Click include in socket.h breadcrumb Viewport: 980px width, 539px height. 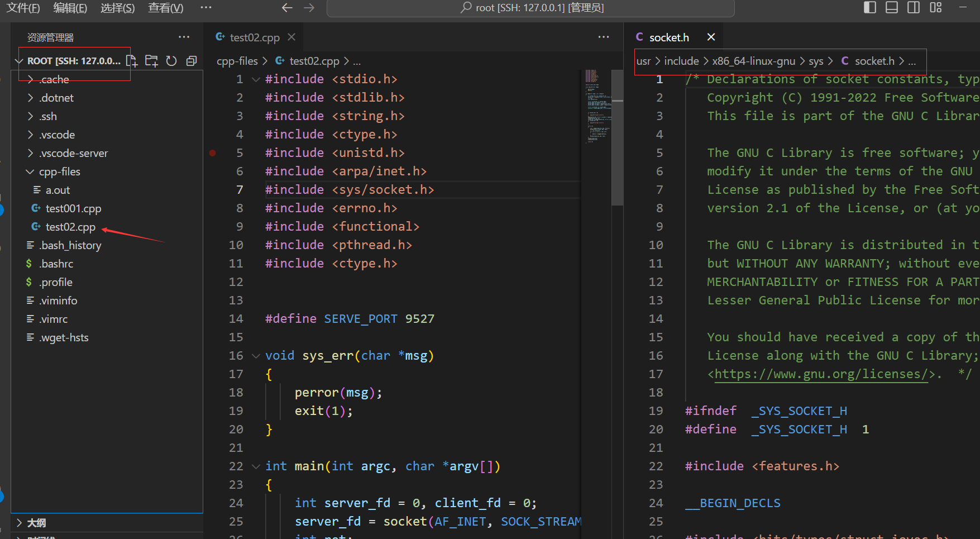point(681,61)
